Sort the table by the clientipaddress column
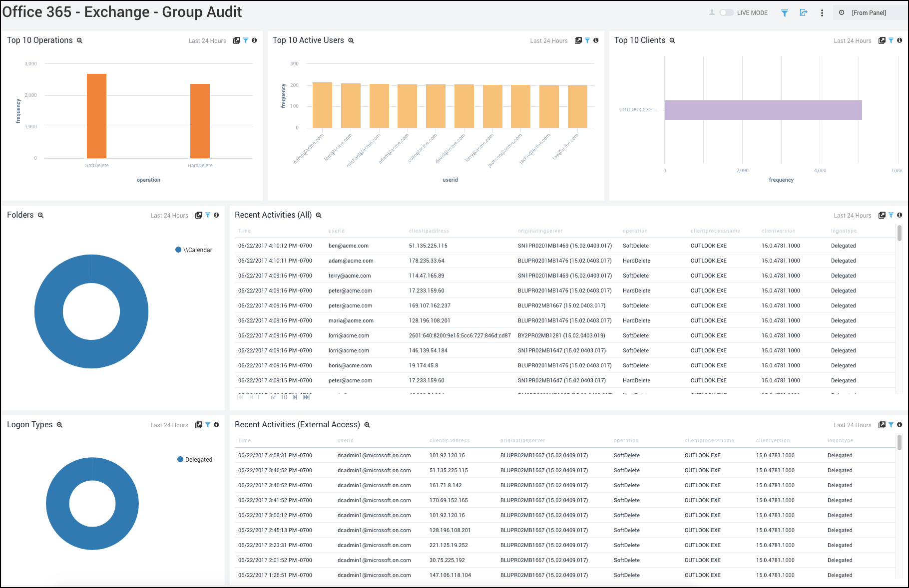Screen dimensions: 909x588 point(429,231)
